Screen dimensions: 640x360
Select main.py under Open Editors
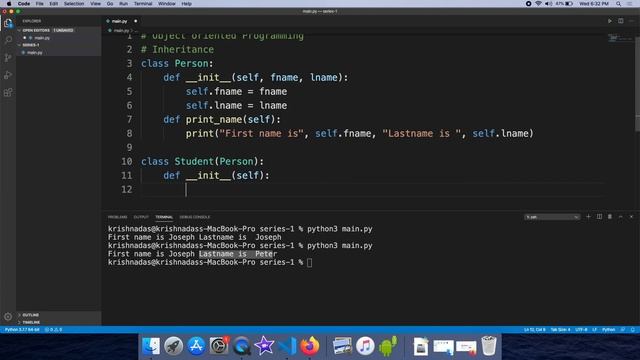pos(42,38)
